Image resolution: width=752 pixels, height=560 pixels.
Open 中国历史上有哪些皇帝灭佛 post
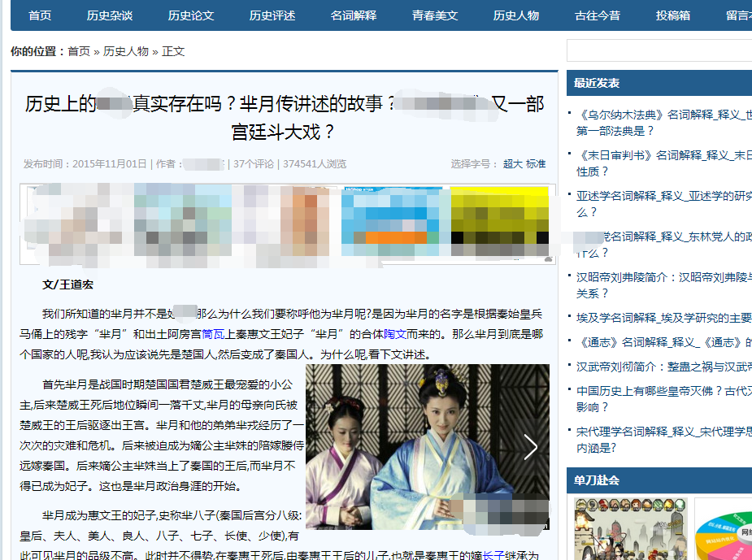coord(663,399)
